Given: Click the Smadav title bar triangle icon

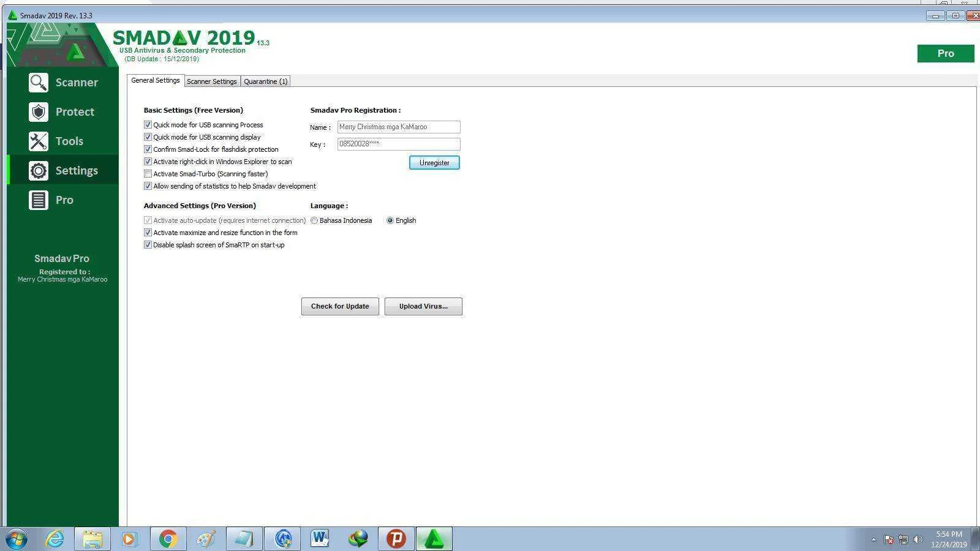Looking at the screenshot, I should point(12,15).
